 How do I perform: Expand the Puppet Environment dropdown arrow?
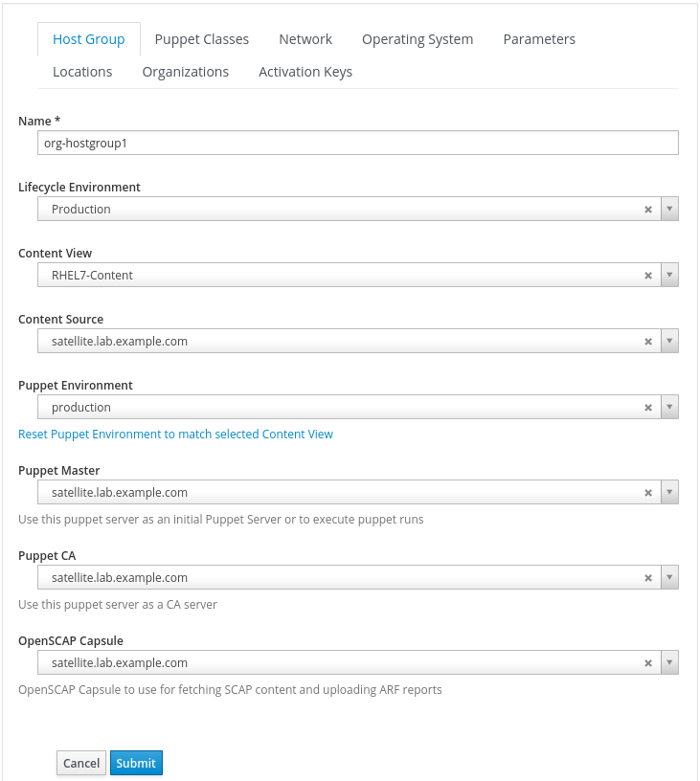coord(669,408)
